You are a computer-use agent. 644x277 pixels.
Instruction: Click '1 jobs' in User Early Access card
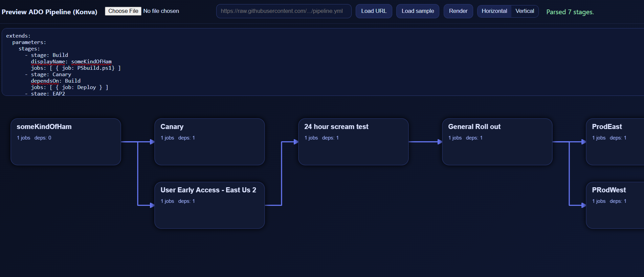click(167, 201)
